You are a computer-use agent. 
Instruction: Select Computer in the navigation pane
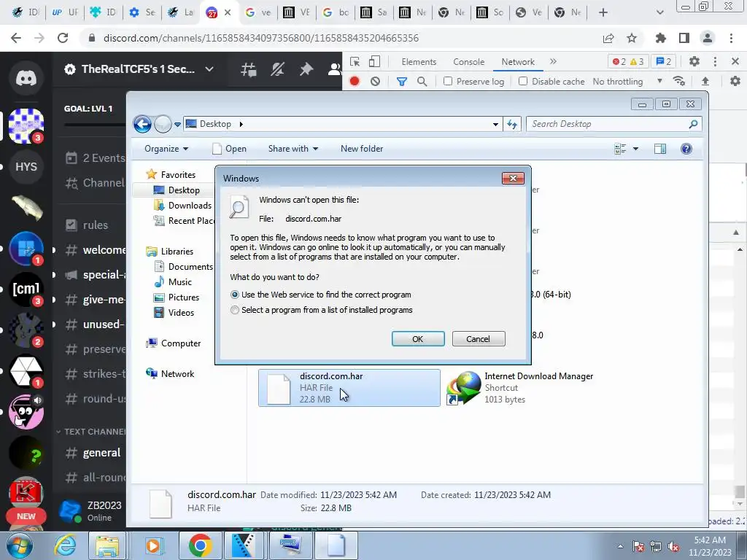(x=174, y=343)
